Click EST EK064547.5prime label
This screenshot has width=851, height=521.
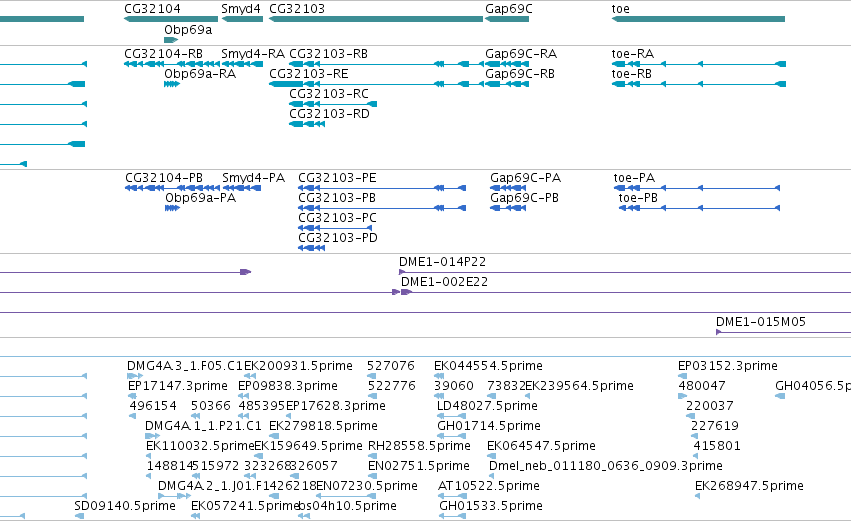click(541, 446)
